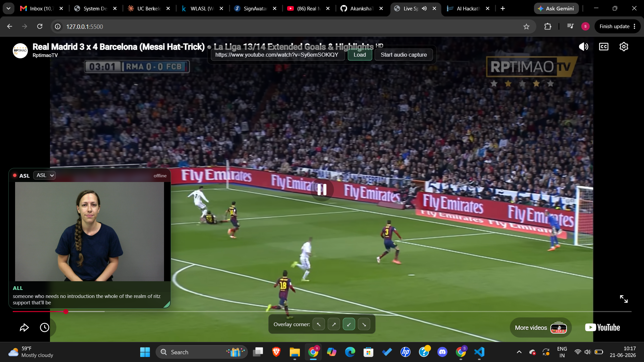The width and height of the screenshot is (644, 362).
Task: Pause the video with the center pause button
Action: (x=322, y=190)
